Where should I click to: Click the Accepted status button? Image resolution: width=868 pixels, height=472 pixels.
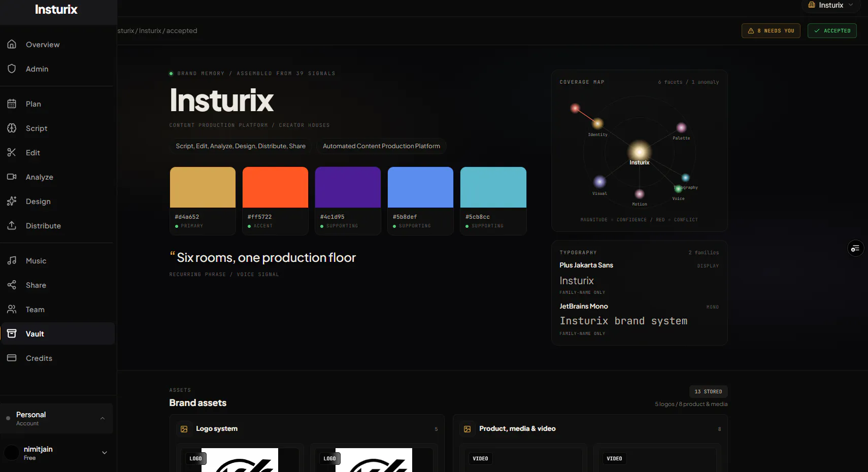832,31
